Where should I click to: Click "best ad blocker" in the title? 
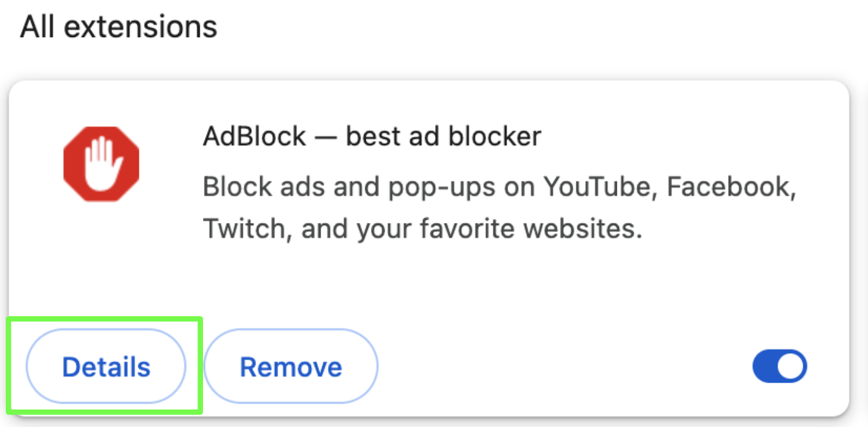click(443, 136)
